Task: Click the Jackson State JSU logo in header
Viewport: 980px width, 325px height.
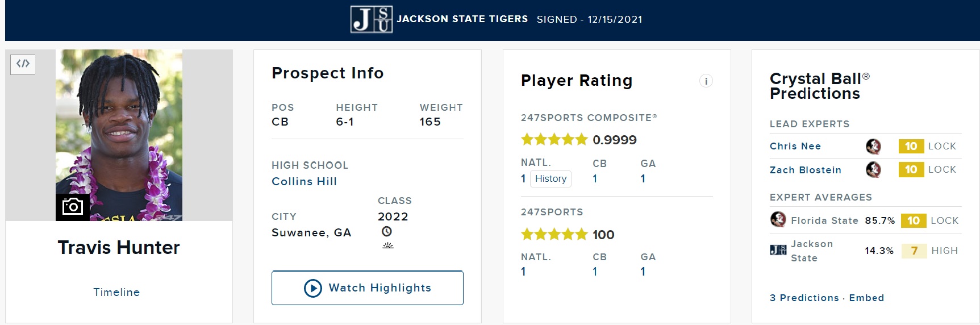Action: click(x=371, y=19)
